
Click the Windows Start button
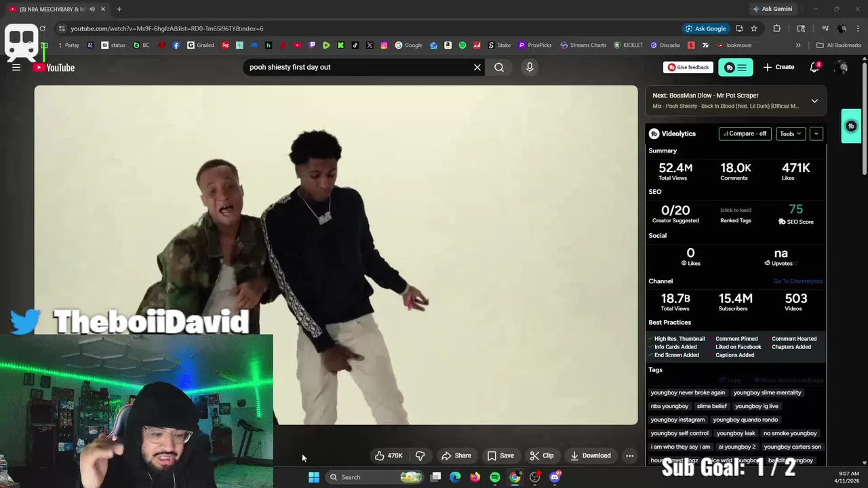tap(313, 477)
